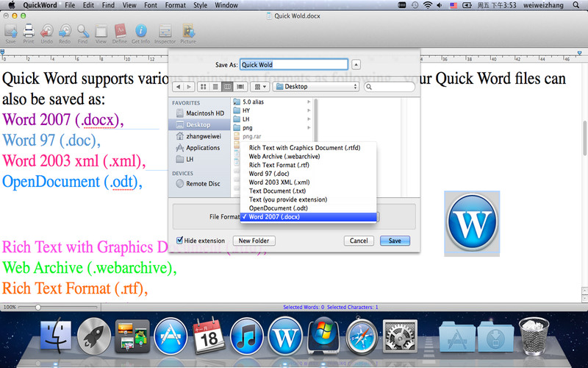588x368 pixels.
Task: Select Remote Disc under Devices
Action: tap(199, 183)
